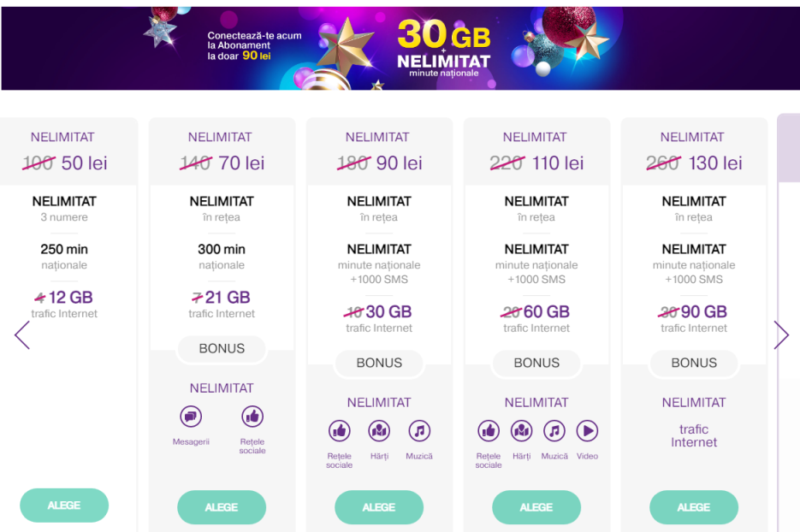Click the Muzică icon in 110 lei plan
The image size is (800, 532).
[x=554, y=431]
